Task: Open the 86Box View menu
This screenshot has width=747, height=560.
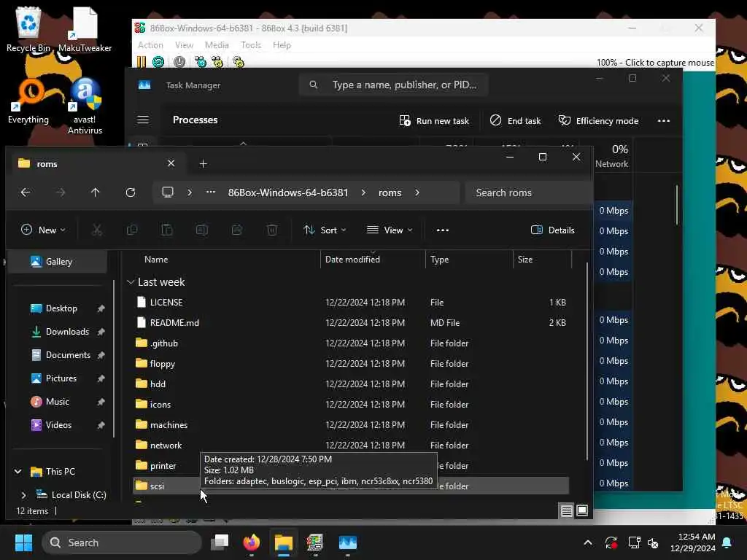Action: 184,44
